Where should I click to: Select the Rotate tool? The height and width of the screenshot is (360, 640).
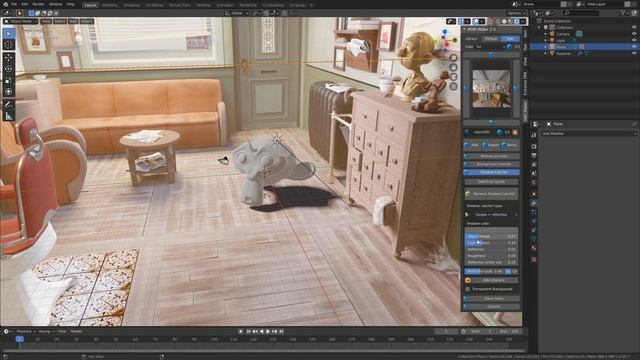9,69
